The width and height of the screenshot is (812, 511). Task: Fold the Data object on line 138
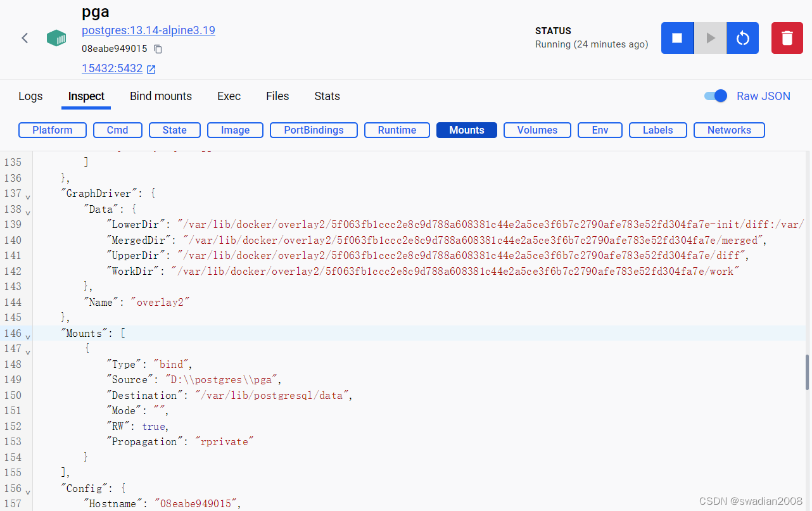click(x=28, y=210)
